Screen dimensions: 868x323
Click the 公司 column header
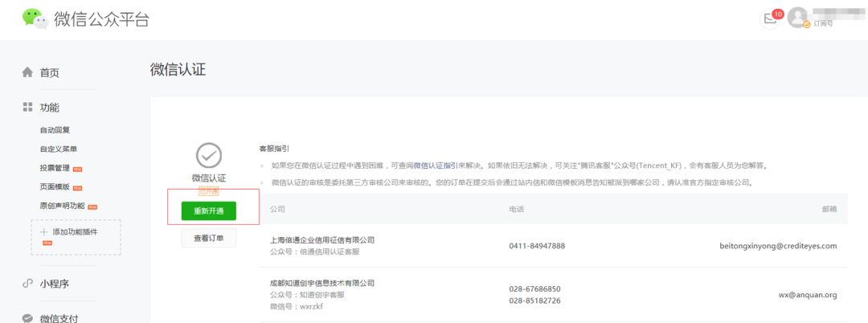tap(277, 210)
